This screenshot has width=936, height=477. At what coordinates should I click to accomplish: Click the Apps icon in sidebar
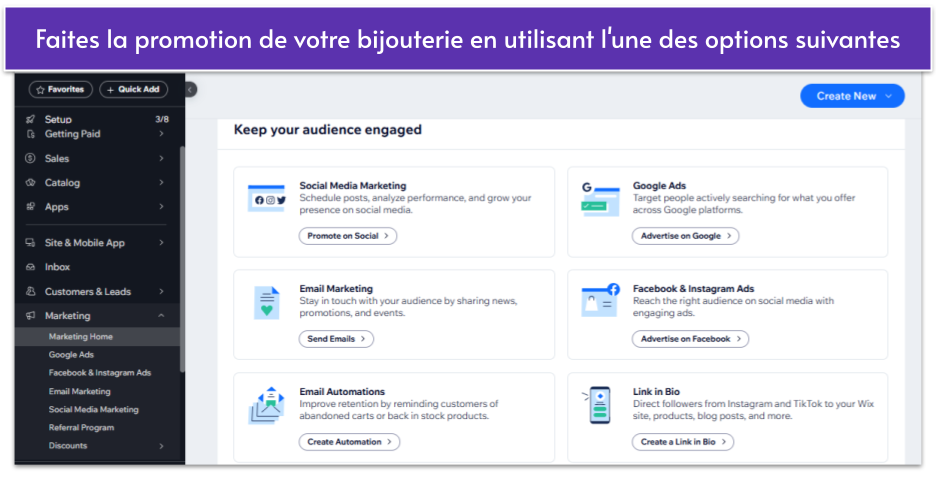click(x=30, y=207)
